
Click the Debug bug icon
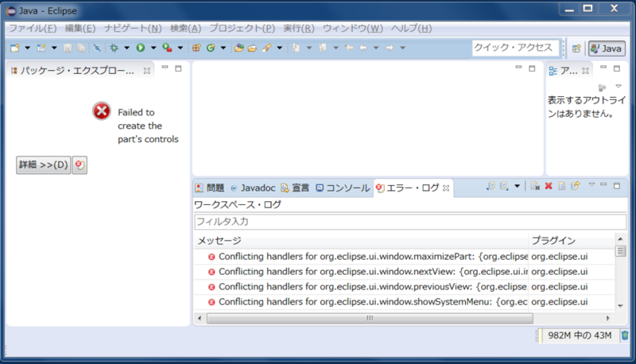(x=114, y=48)
